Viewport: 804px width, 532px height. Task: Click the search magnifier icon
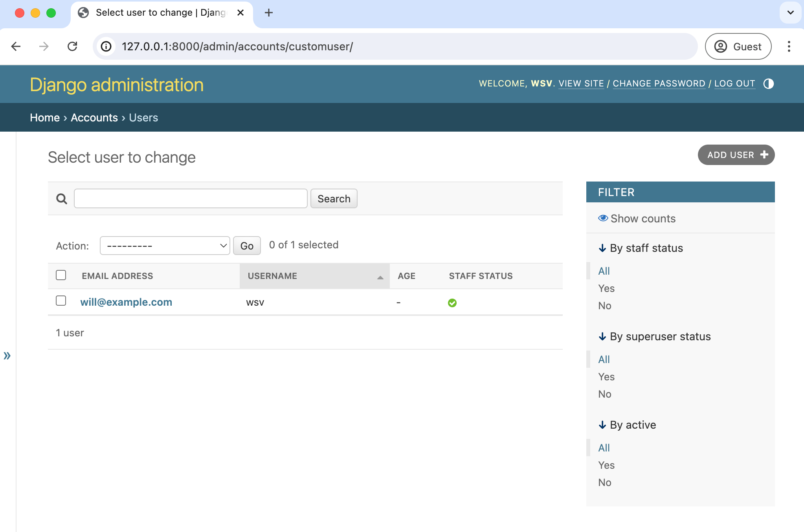click(62, 199)
